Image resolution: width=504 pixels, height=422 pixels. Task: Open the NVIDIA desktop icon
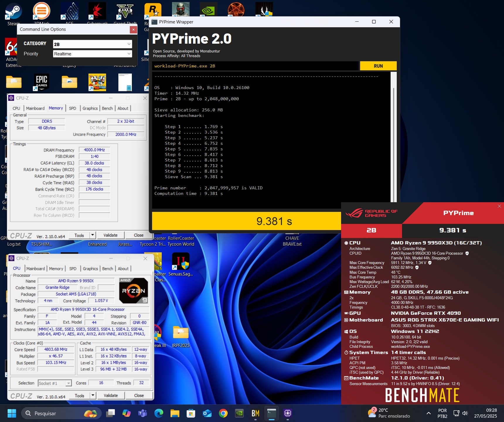coord(208,9)
